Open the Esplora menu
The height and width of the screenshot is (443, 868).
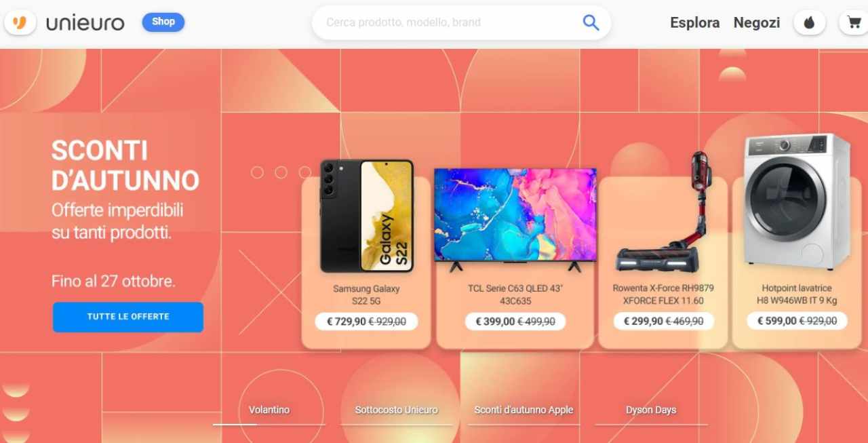pyautogui.click(x=694, y=22)
